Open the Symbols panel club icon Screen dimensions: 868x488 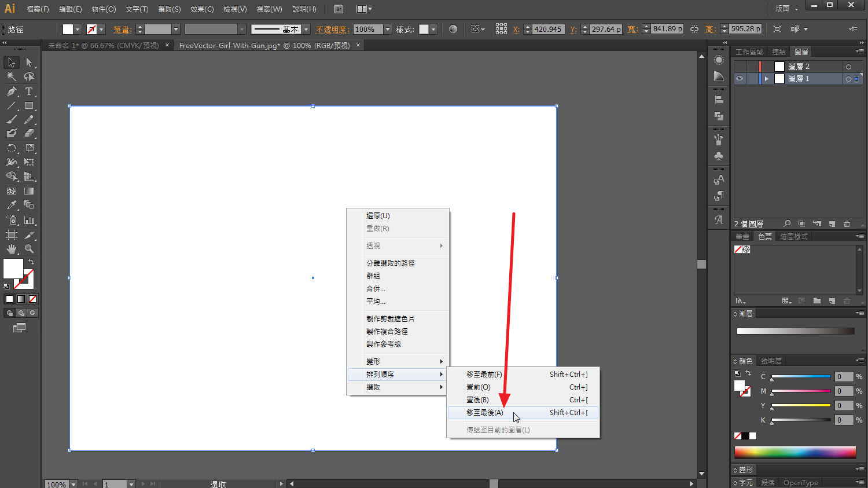click(x=719, y=156)
